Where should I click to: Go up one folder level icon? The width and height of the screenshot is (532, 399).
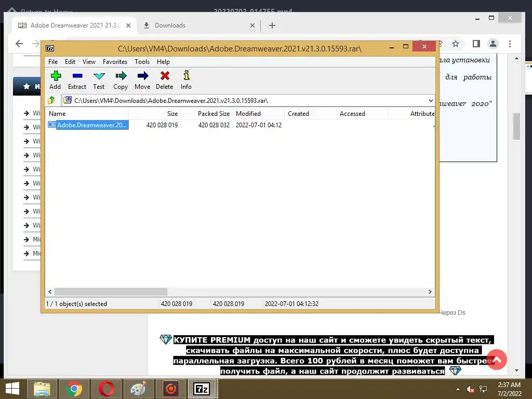(x=51, y=100)
